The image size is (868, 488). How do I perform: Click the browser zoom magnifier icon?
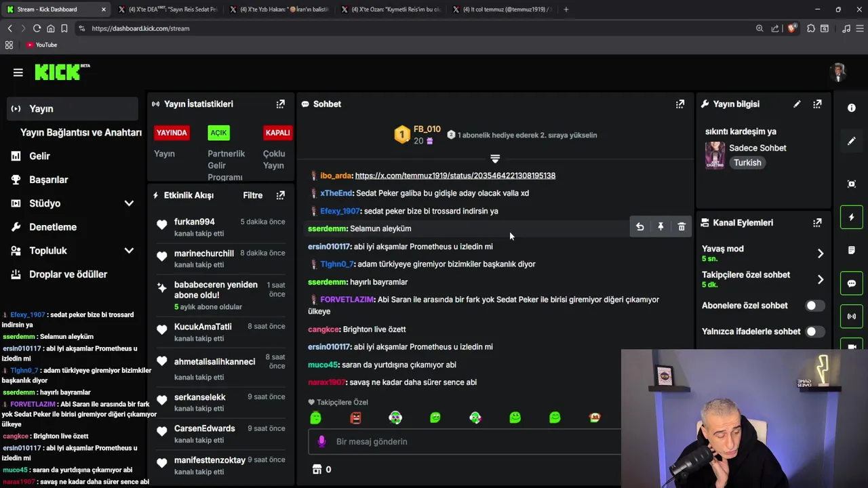pyautogui.click(x=759, y=28)
